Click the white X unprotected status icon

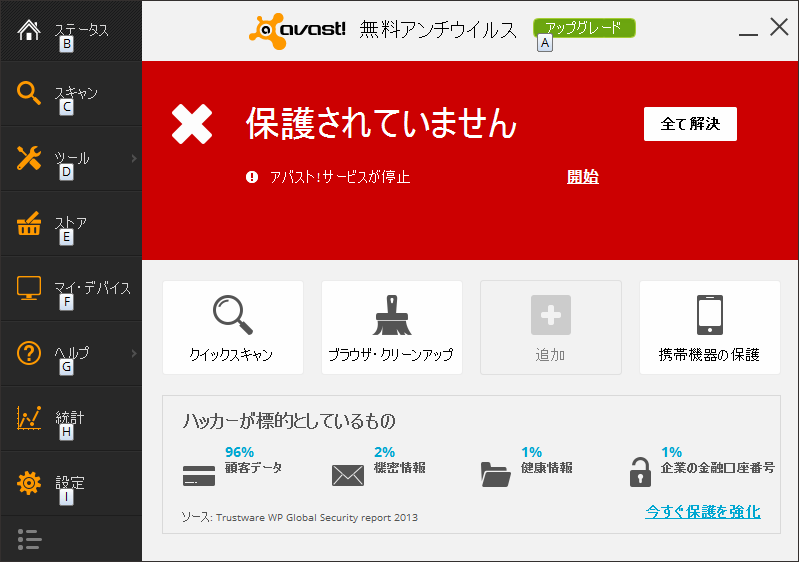[192, 124]
